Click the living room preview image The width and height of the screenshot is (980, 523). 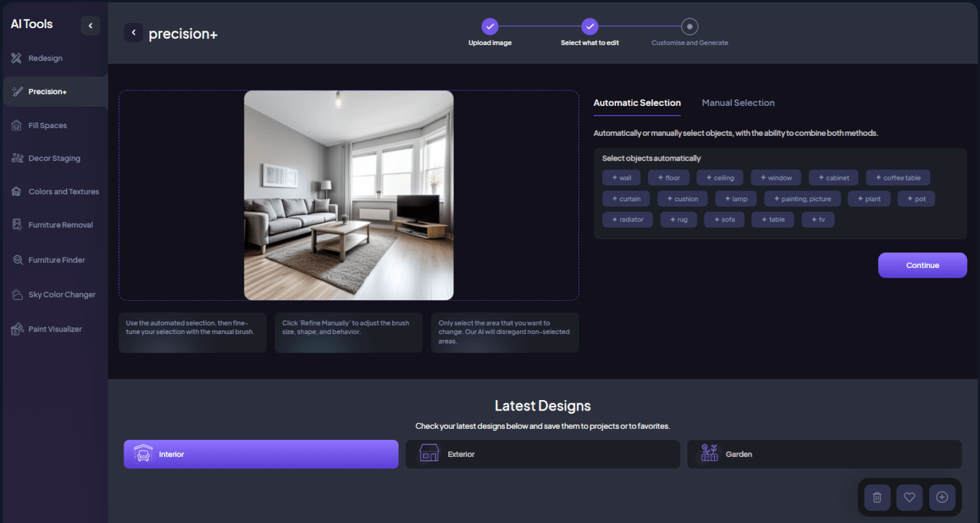[349, 195]
